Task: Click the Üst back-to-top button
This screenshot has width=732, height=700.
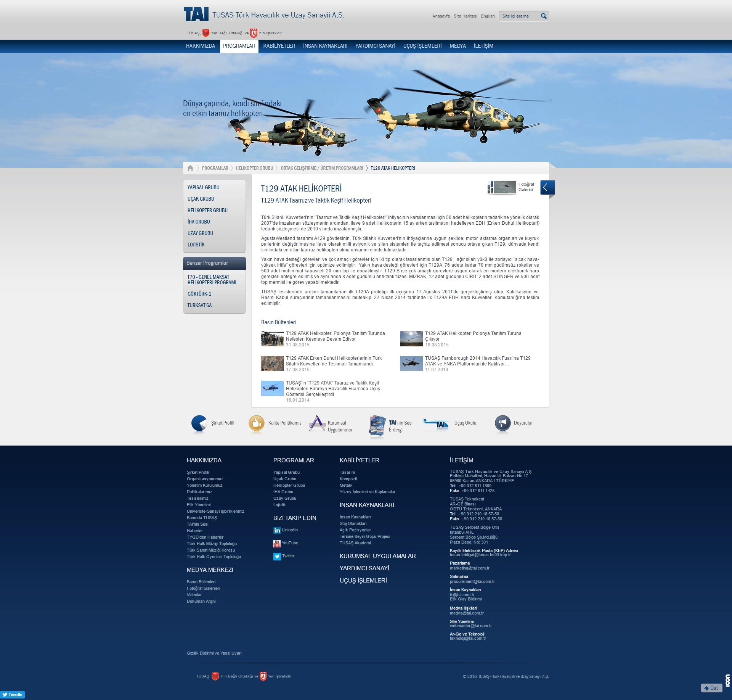Action: click(x=711, y=688)
